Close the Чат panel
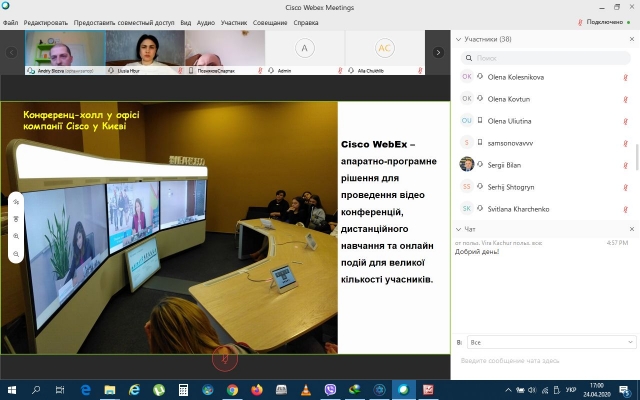 point(632,229)
